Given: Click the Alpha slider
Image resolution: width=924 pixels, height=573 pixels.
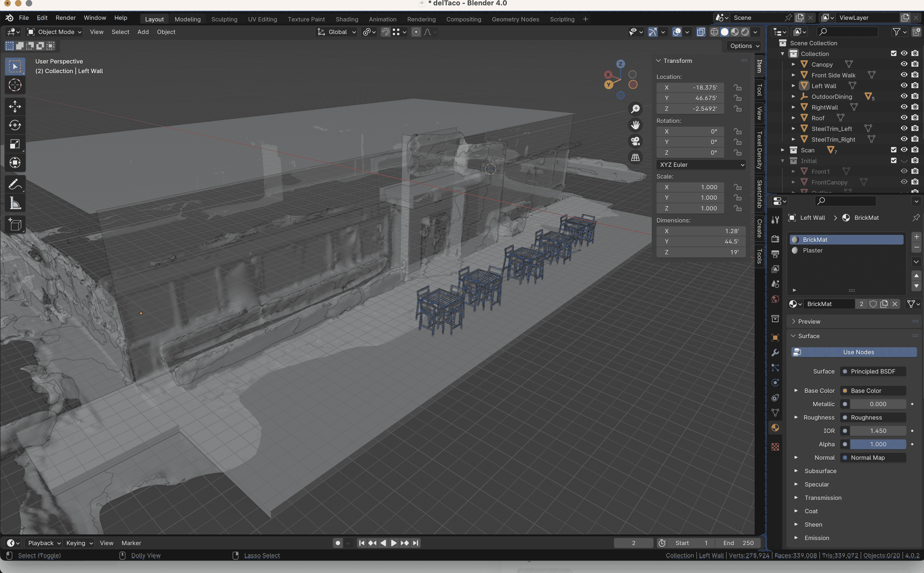Looking at the screenshot, I should click(x=878, y=444).
